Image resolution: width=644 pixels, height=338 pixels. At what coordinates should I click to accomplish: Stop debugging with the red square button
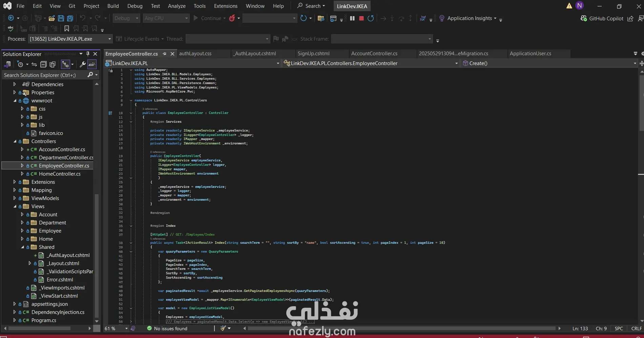pos(361,18)
